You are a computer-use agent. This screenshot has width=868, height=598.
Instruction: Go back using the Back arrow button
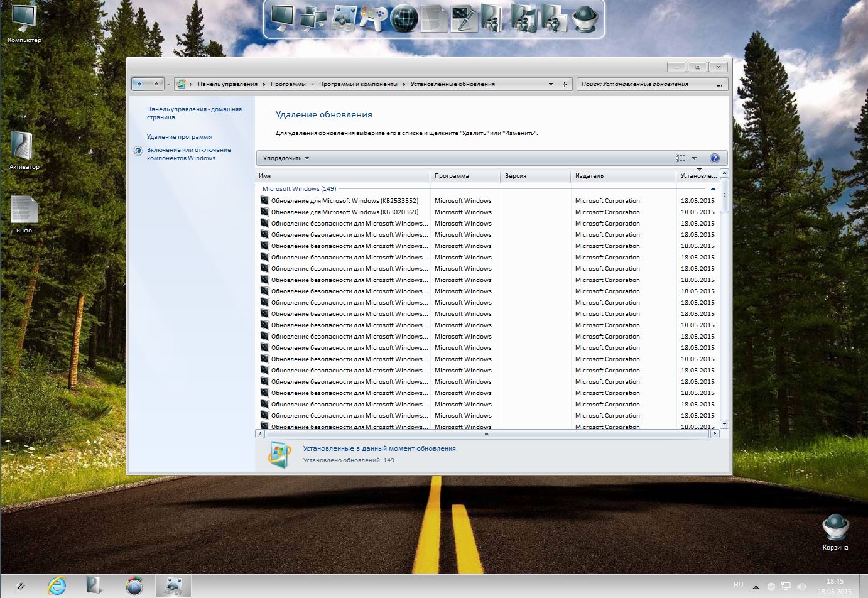[139, 84]
